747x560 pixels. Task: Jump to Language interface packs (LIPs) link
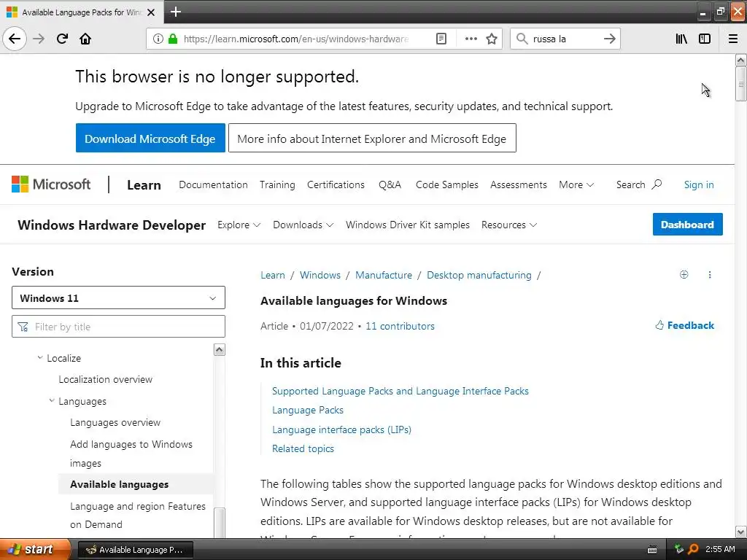click(x=341, y=429)
